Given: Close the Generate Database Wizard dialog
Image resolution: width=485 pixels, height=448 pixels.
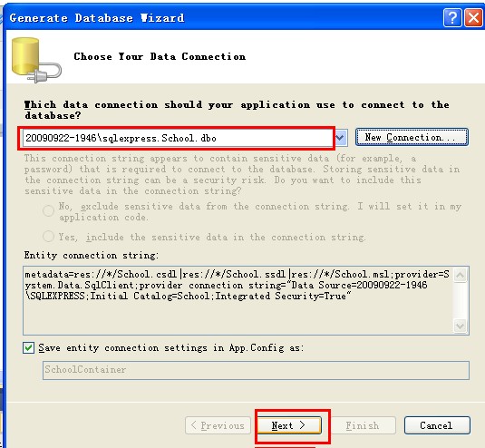Looking at the screenshot, I should tap(473, 17).
